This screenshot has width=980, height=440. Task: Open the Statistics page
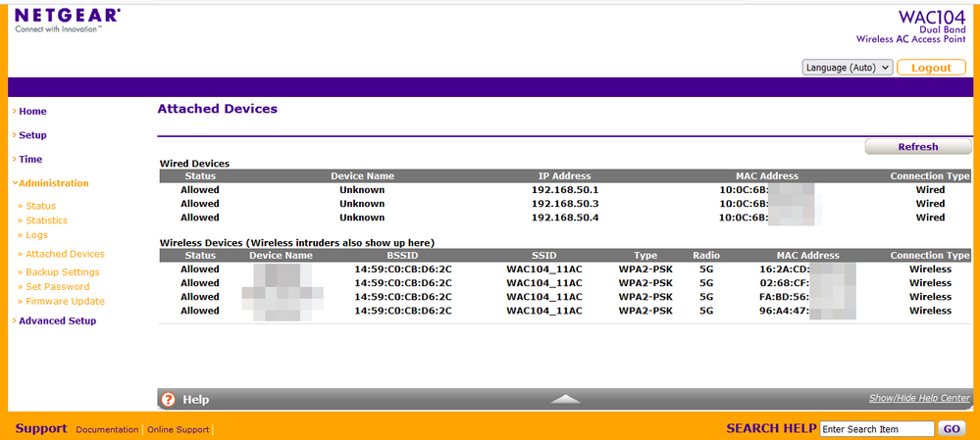coord(46,220)
